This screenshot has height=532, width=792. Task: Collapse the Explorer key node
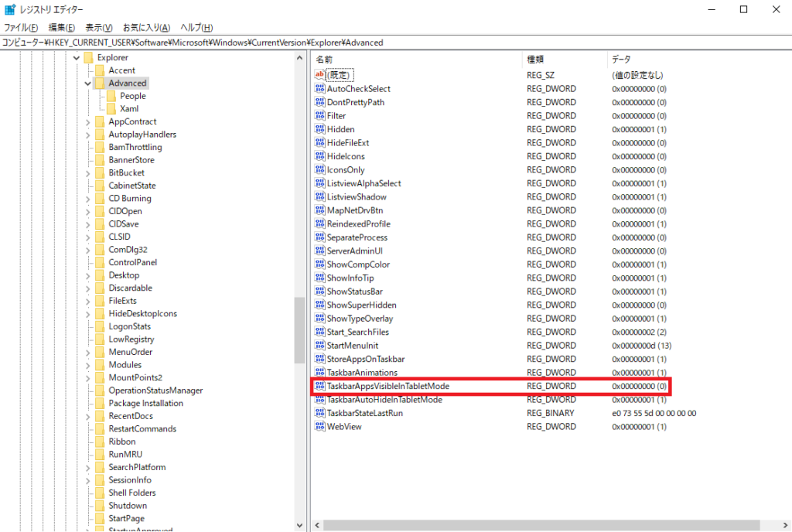[x=76, y=58]
